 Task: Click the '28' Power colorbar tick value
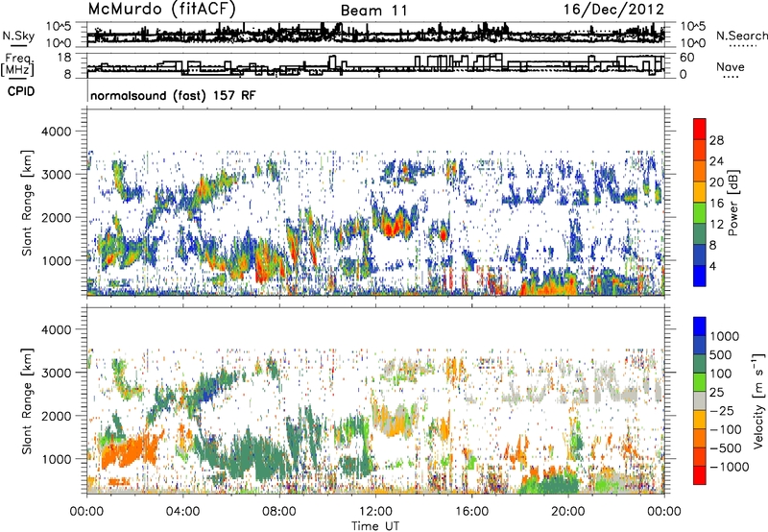716,140
